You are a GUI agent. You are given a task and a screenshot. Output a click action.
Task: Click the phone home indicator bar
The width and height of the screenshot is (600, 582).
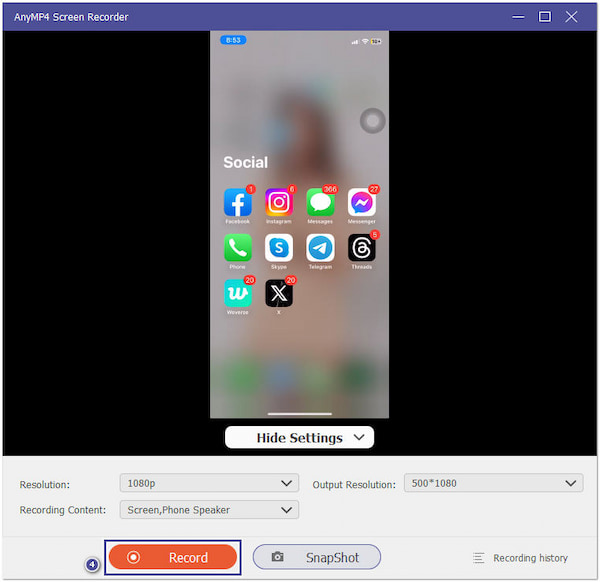point(300,414)
